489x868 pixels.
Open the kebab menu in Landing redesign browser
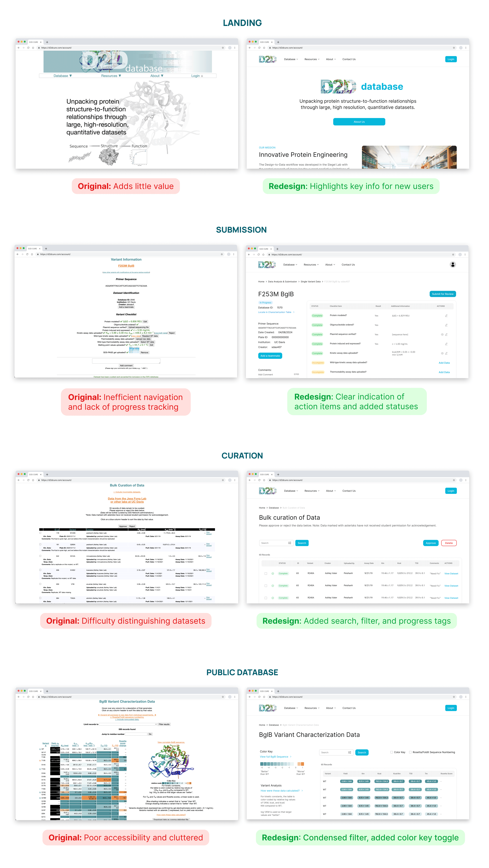[466, 48]
